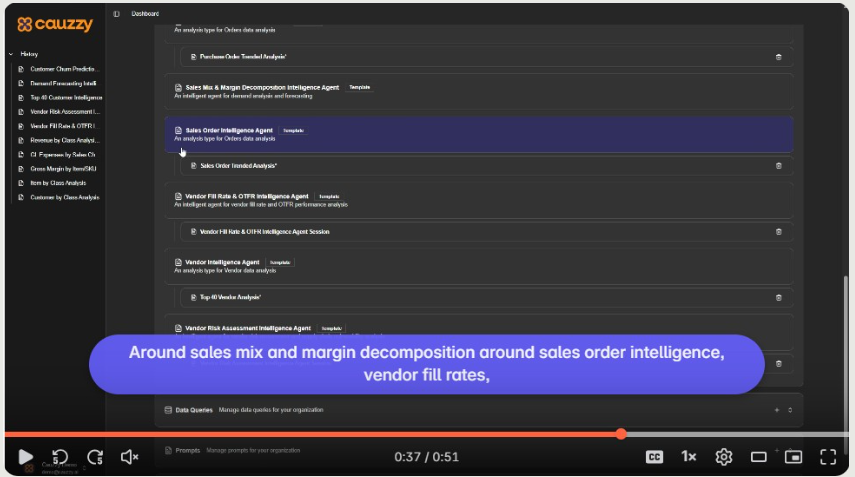Enter fullscreen mode
The image size is (855, 477).
coord(828,457)
